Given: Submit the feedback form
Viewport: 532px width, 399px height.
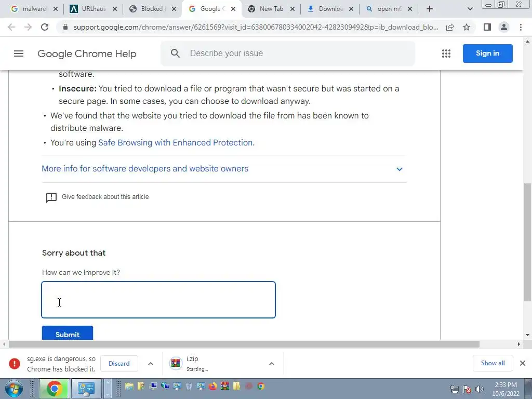Looking at the screenshot, I should 68,333.
